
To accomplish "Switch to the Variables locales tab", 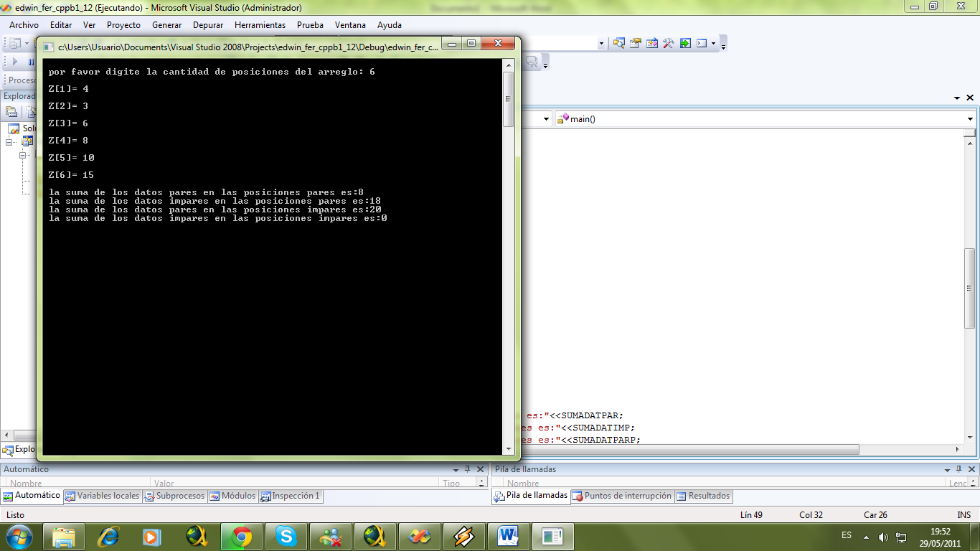I will 102,496.
